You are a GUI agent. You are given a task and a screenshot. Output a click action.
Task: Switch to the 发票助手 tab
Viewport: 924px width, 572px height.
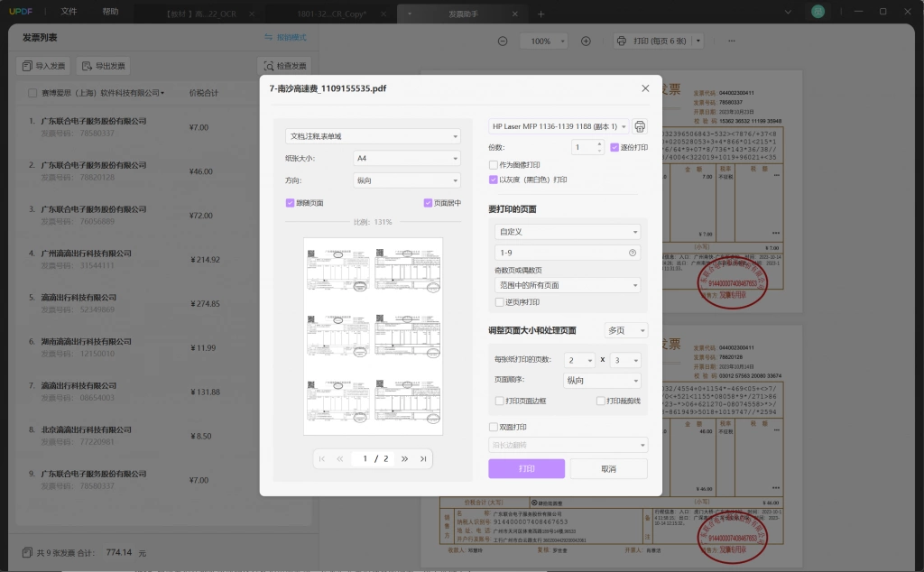tap(463, 14)
